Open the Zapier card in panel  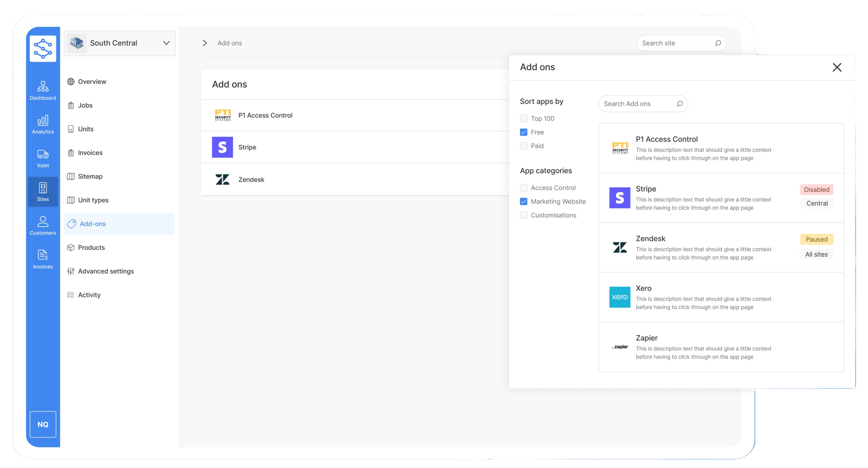click(x=721, y=347)
